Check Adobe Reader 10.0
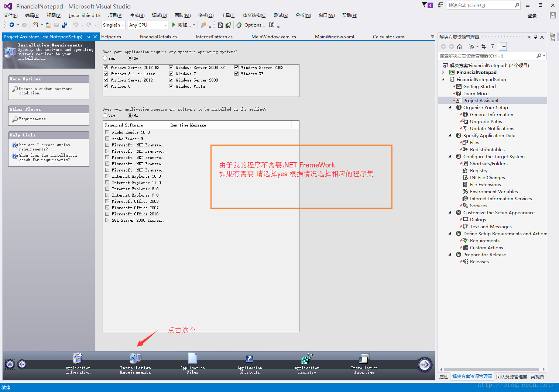The height and width of the screenshot is (392, 559). click(x=107, y=132)
